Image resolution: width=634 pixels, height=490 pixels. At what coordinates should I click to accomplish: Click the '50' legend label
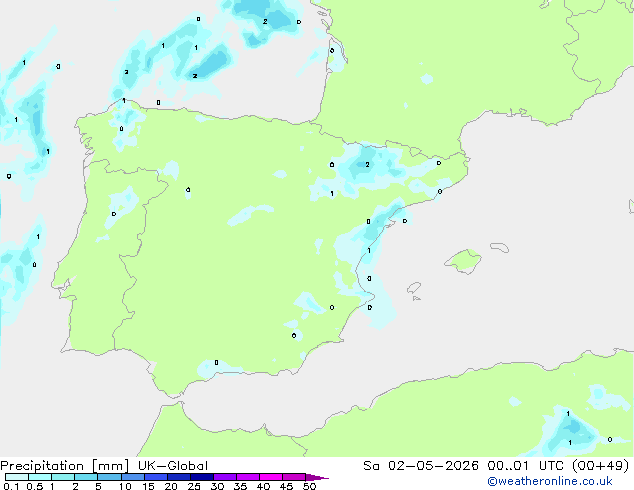(x=309, y=486)
